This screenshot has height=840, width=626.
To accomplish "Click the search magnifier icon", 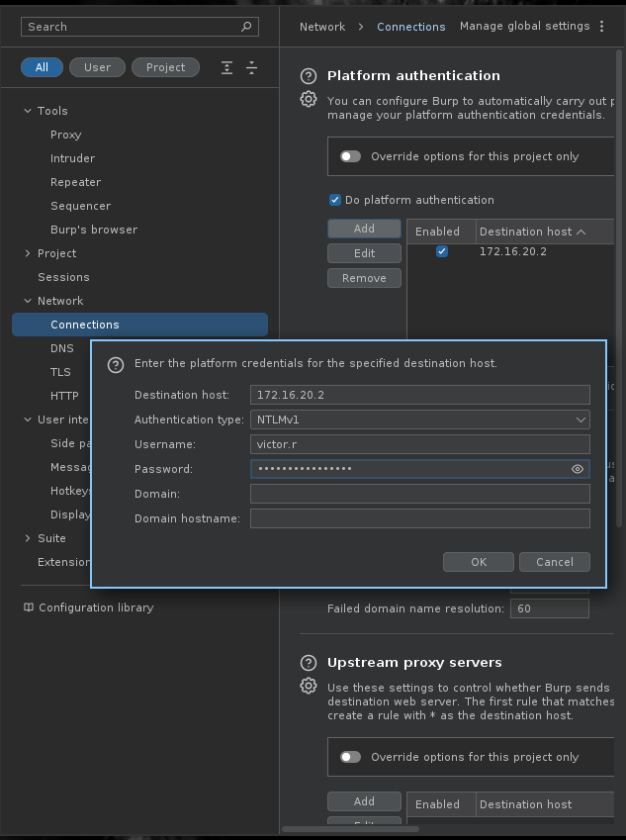I will [x=246, y=27].
